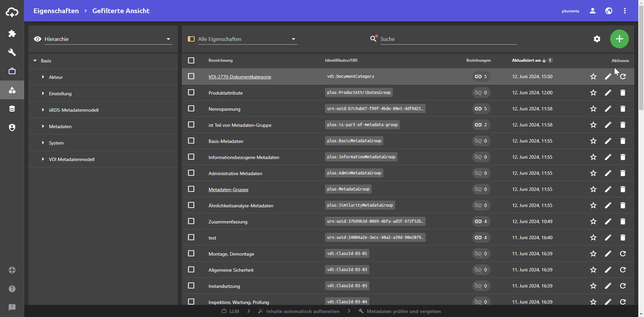Toggle the select-all header checkbox
Image resolution: width=644 pixels, height=317 pixels.
click(x=191, y=60)
